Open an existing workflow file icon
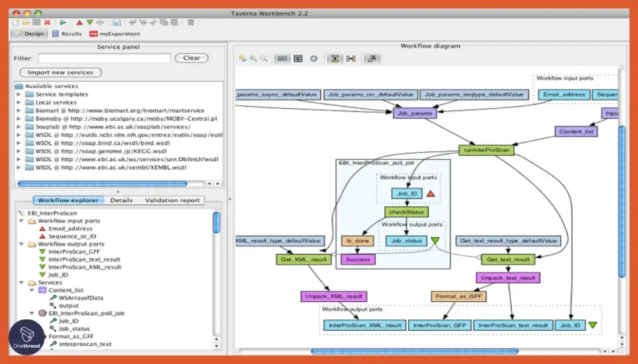The height and width of the screenshot is (364, 638). [x=26, y=22]
